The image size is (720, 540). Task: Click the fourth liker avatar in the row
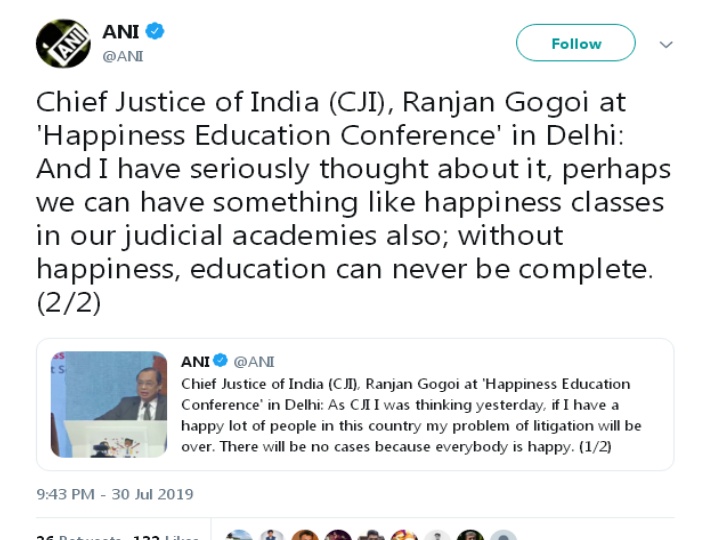click(338, 536)
